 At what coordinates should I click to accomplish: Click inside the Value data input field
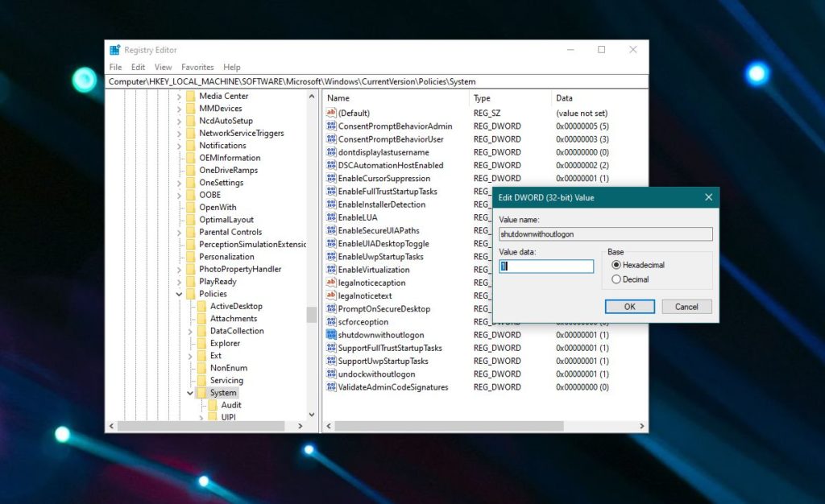click(546, 264)
